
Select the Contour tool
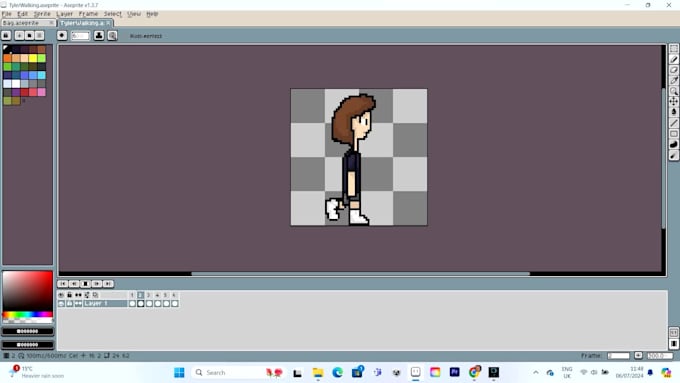(673, 144)
